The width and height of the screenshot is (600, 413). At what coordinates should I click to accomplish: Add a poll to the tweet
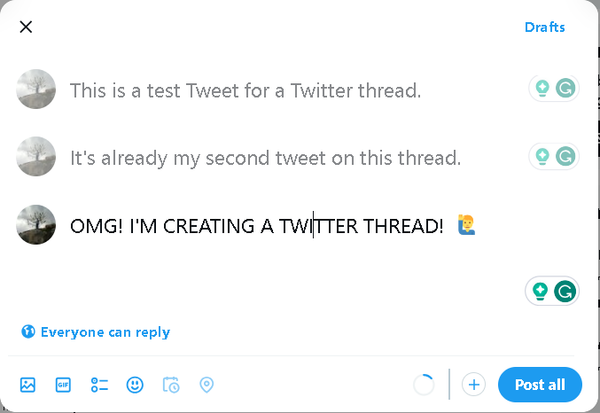[x=99, y=384]
